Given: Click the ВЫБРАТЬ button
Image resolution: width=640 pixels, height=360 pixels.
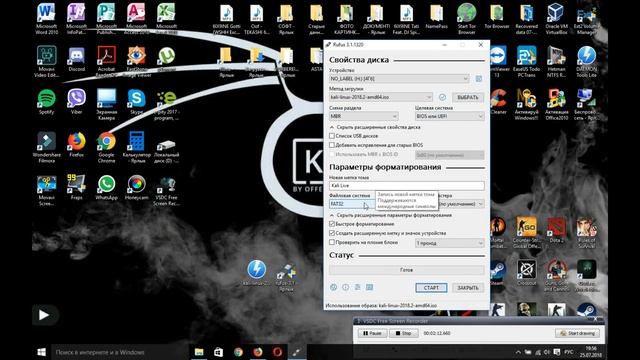Looking at the screenshot, I should [x=468, y=97].
